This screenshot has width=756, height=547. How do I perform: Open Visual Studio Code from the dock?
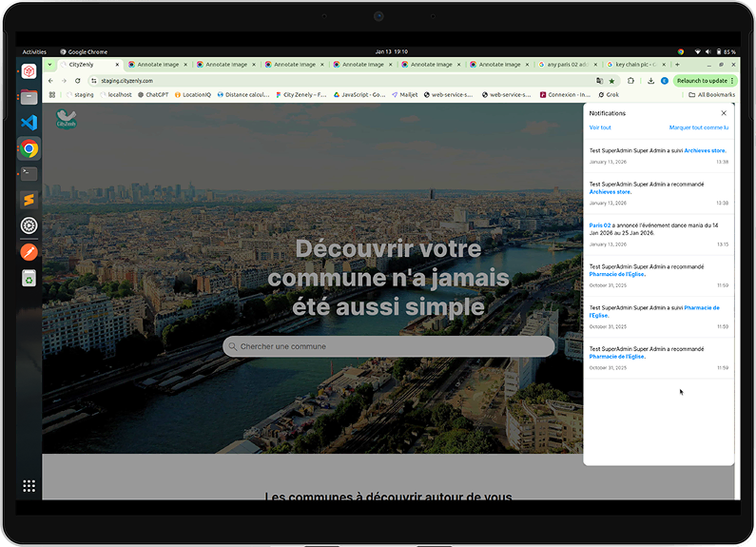[x=29, y=123]
